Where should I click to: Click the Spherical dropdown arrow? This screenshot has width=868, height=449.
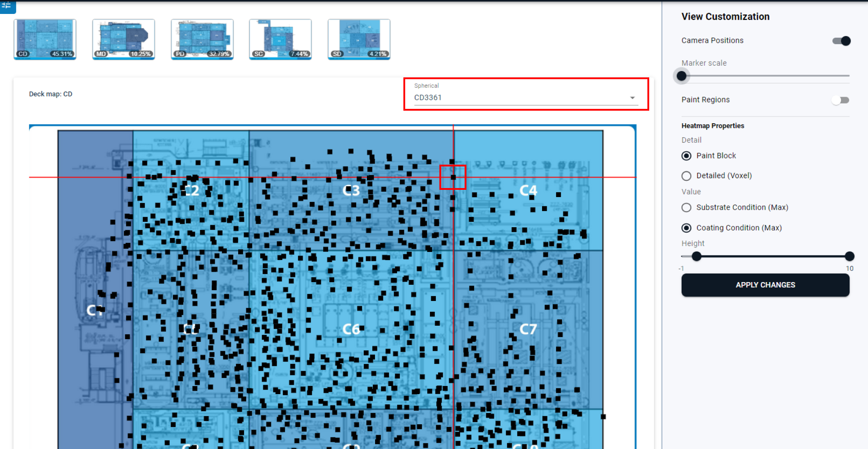click(632, 98)
